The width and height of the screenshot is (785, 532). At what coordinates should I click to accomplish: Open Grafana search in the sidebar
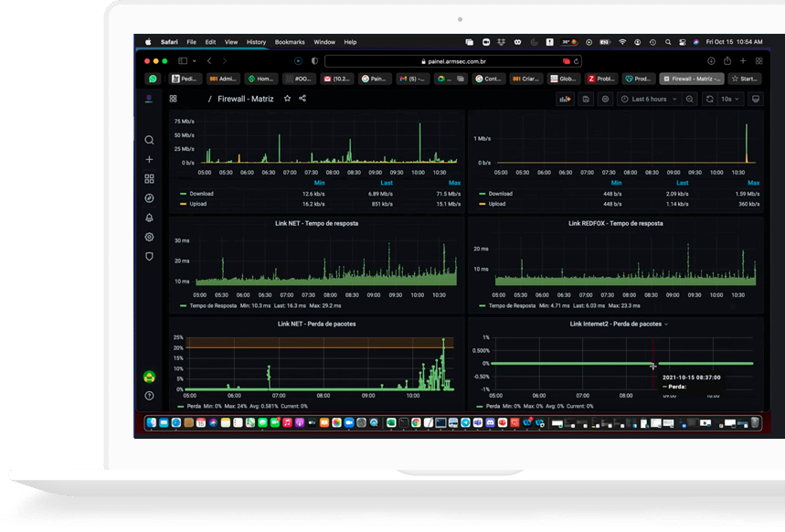(149, 140)
